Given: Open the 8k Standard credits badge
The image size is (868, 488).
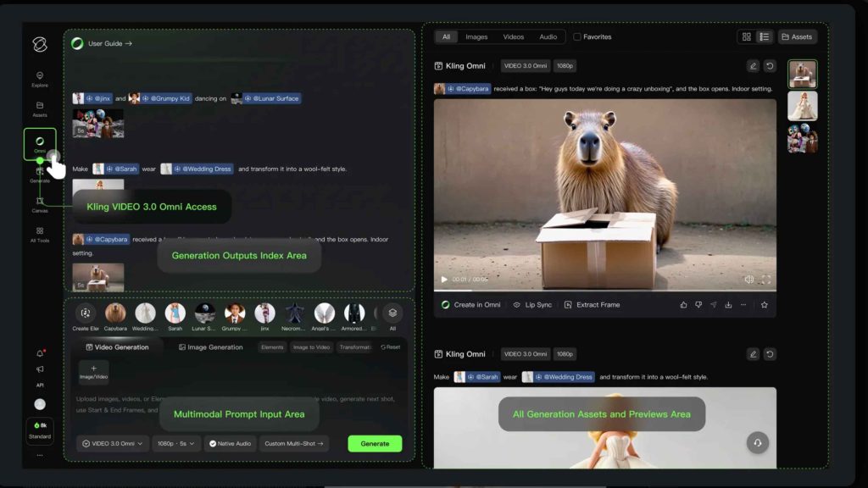Looking at the screenshot, I should (x=40, y=430).
